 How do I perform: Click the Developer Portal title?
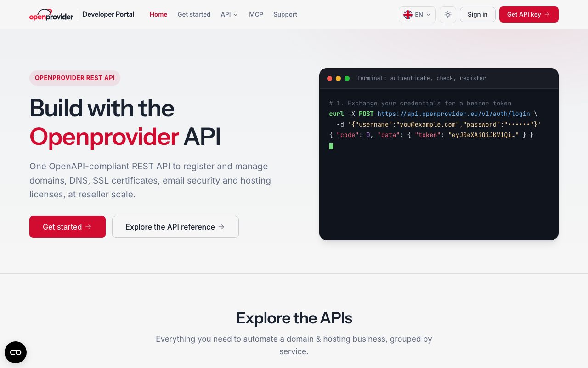pos(108,15)
